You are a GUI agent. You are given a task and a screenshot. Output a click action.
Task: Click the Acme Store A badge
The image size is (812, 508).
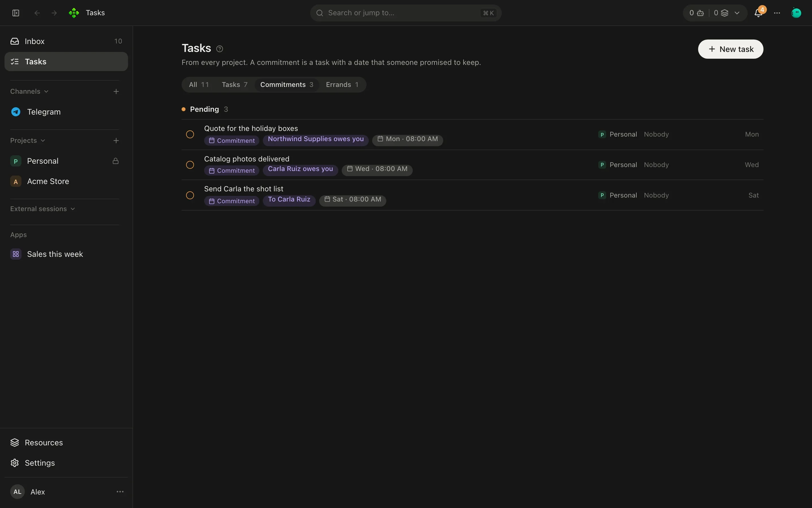click(x=16, y=181)
